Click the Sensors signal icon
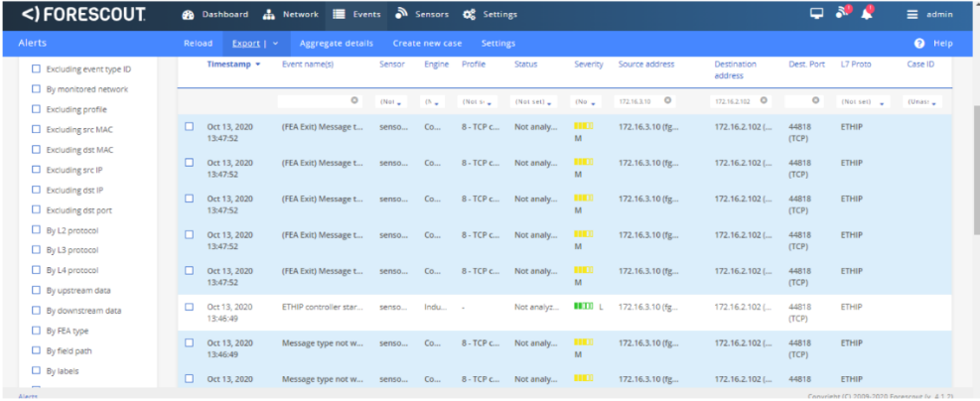Viewport: 980px width, 401px height. (x=401, y=14)
